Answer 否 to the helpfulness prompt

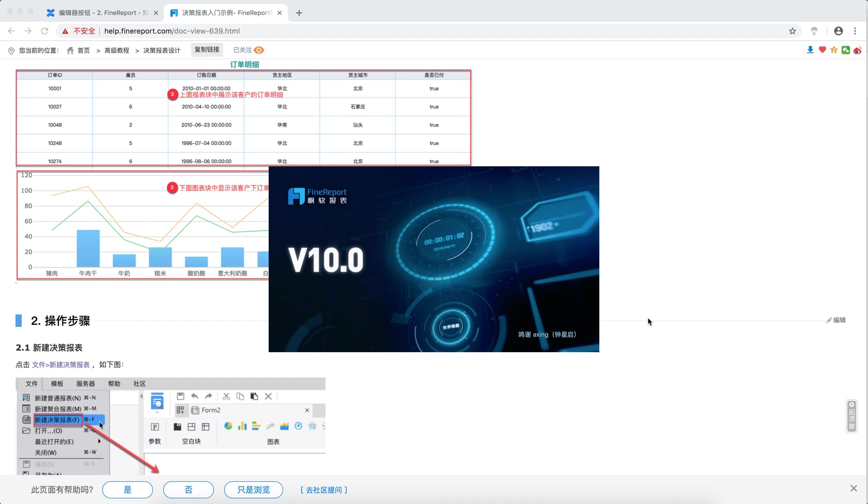[x=189, y=490]
